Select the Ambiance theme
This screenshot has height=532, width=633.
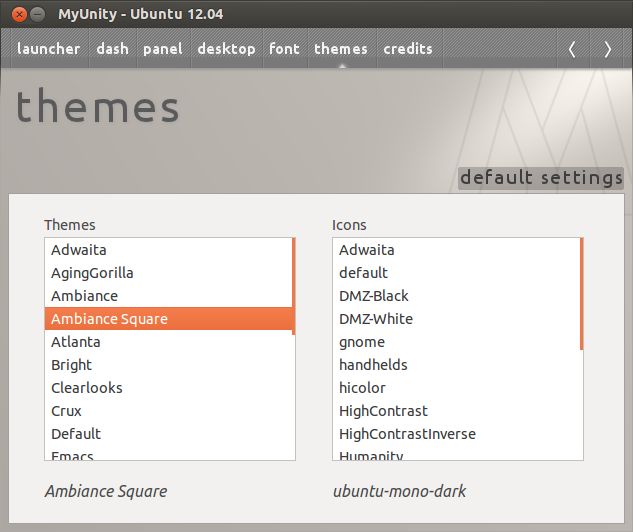tap(168, 296)
